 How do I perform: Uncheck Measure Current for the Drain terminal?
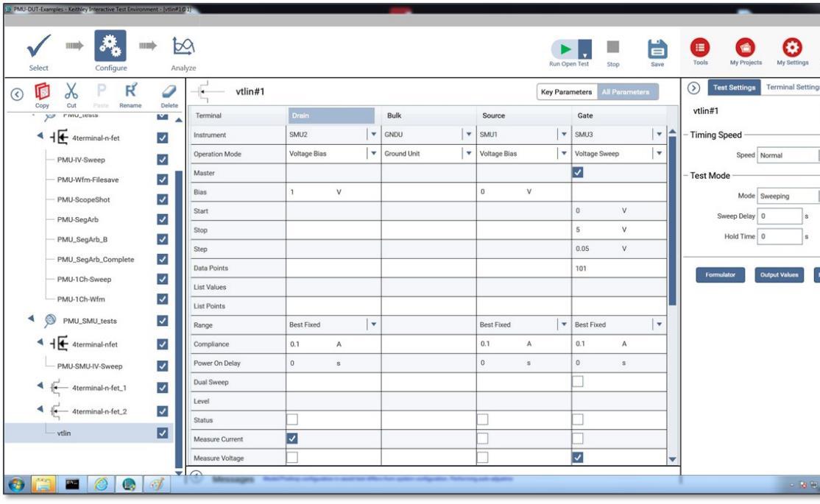pyautogui.click(x=292, y=439)
